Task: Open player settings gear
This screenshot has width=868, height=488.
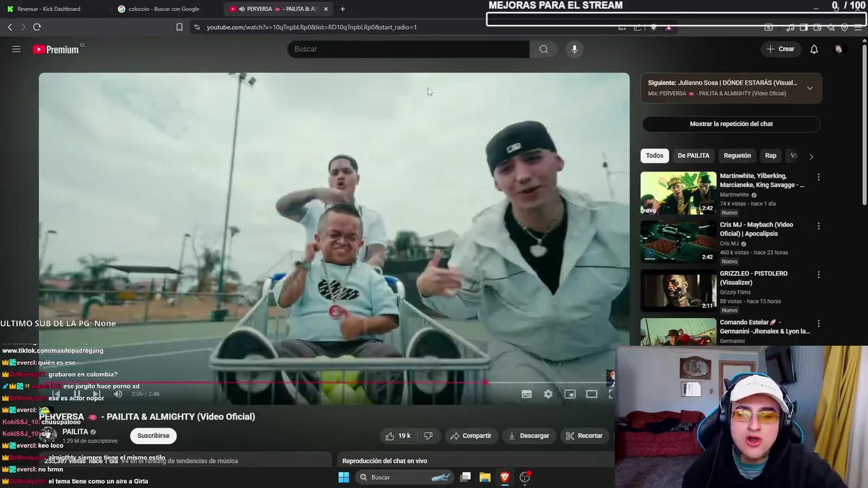Action: [548, 394]
